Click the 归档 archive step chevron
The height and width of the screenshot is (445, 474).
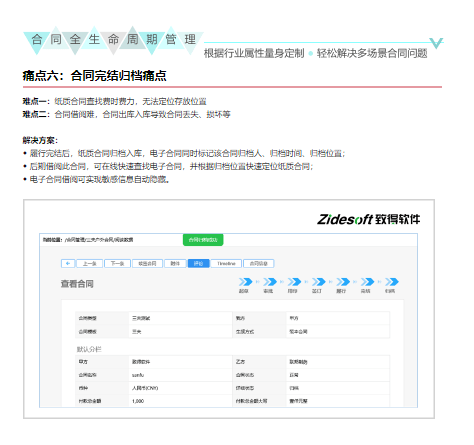click(x=391, y=282)
